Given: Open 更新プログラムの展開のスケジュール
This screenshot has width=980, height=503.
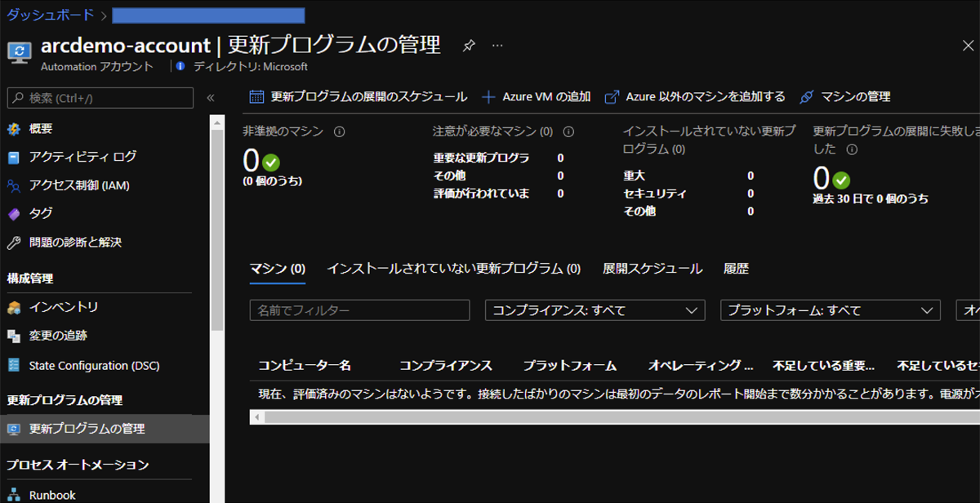Looking at the screenshot, I should (x=359, y=96).
